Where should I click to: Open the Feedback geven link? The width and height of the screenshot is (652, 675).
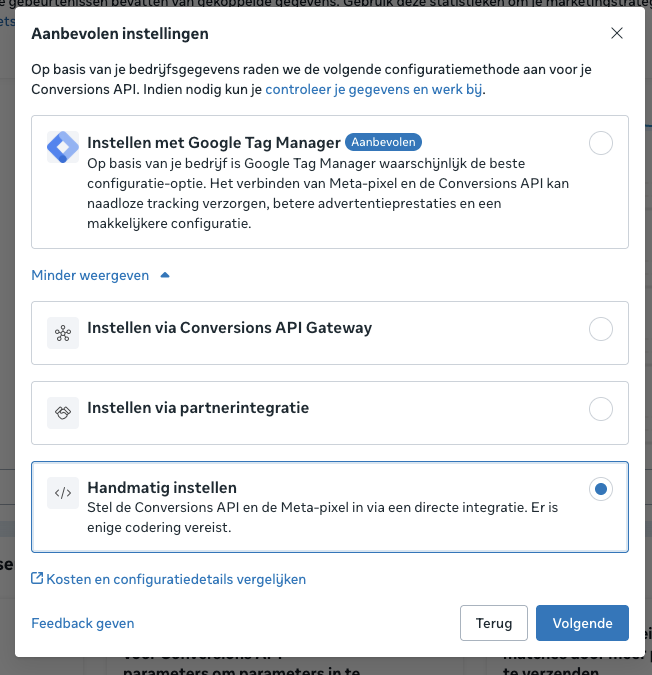tap(83, 623)
